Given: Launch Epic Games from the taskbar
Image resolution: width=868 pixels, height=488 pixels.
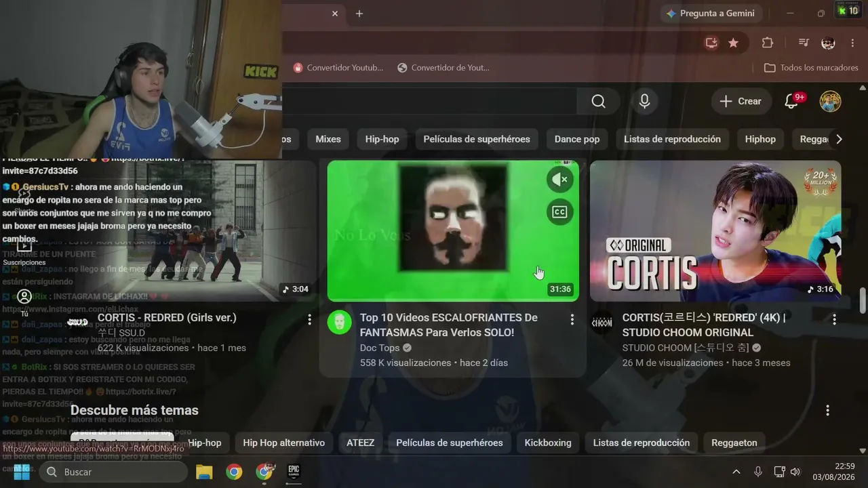Looking at the screenshot, I should (294, 472).
